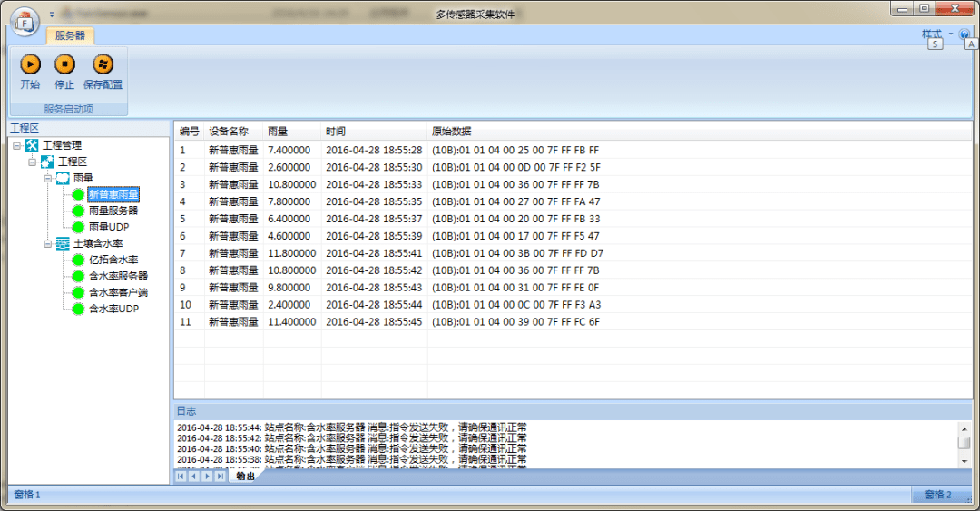Open the round application menu button

pos(24,18)
